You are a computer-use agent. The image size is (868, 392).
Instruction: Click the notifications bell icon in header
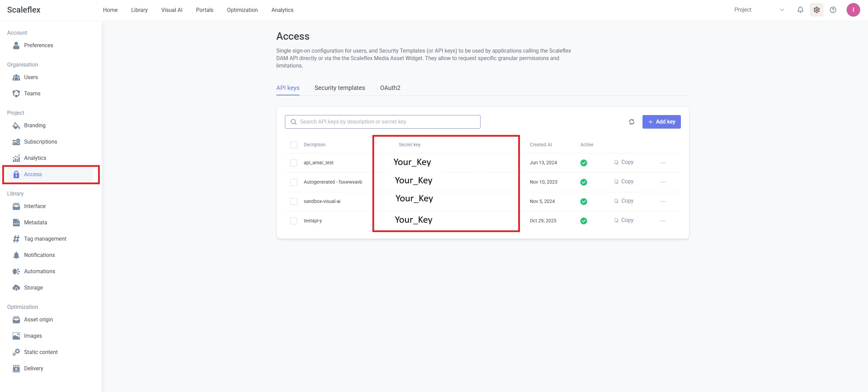tap(800, 10)
